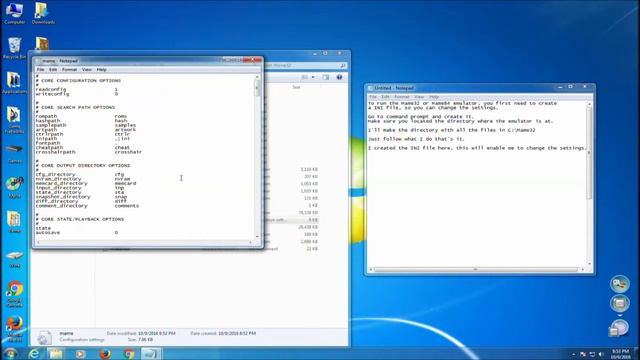Viewport: 640px width, 360px height.
Task: Click the bottom round desktop gadget icon
Action: click(x=619, y=328)
